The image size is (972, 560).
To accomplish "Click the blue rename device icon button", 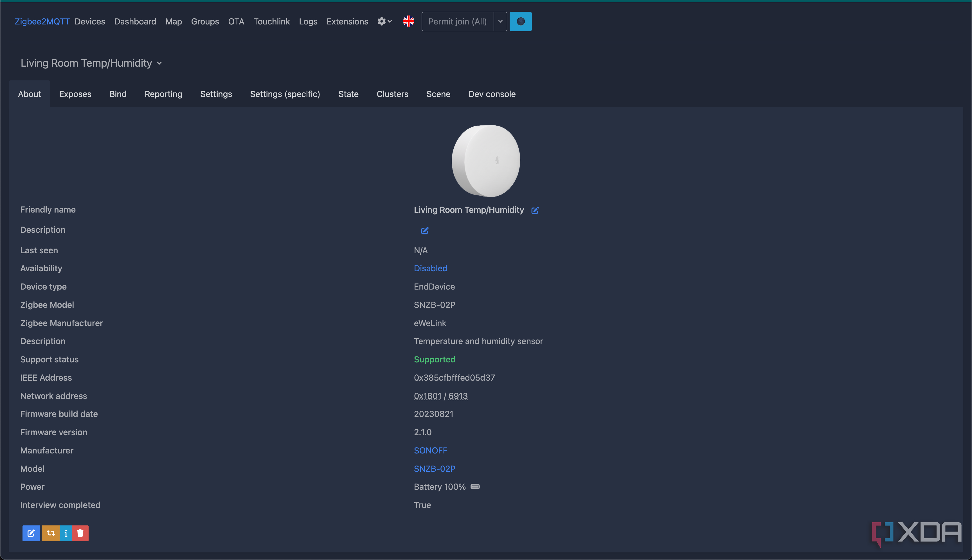I will click(31, 533).
